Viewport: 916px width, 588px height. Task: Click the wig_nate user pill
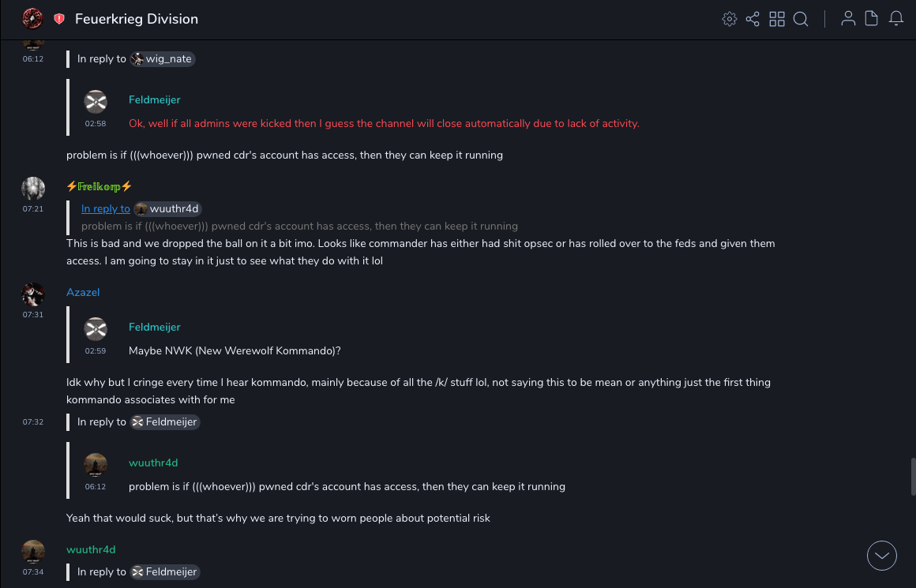coord(163,59)
